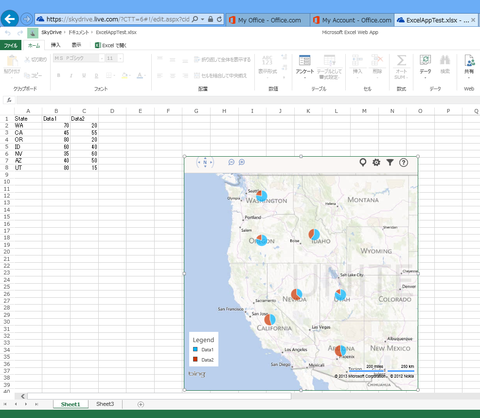Toggle wrap text option in alignment group

pos(223,60)
